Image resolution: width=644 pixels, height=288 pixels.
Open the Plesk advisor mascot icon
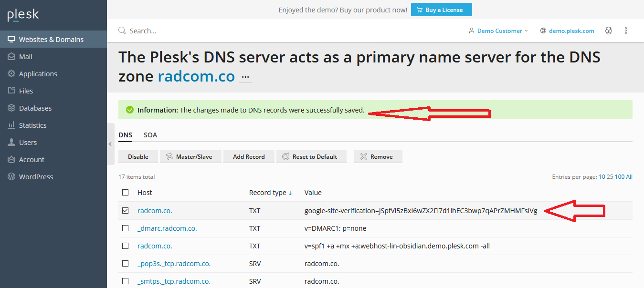pos(609,31)
